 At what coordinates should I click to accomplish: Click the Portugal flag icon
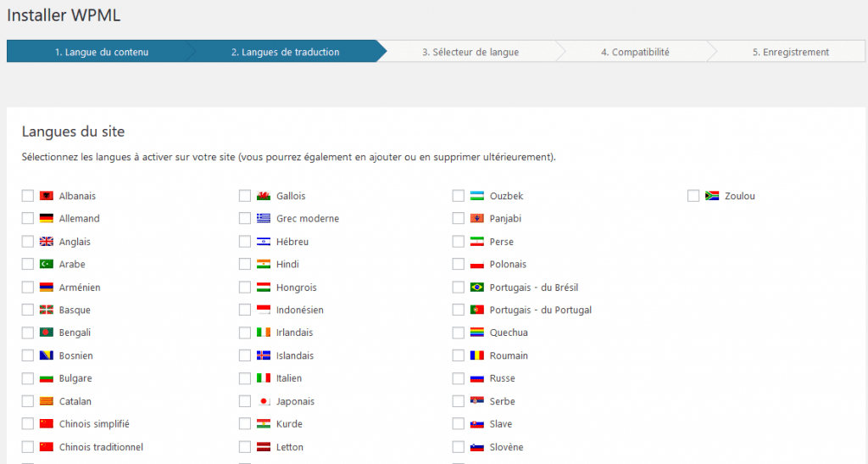(477, 310)
